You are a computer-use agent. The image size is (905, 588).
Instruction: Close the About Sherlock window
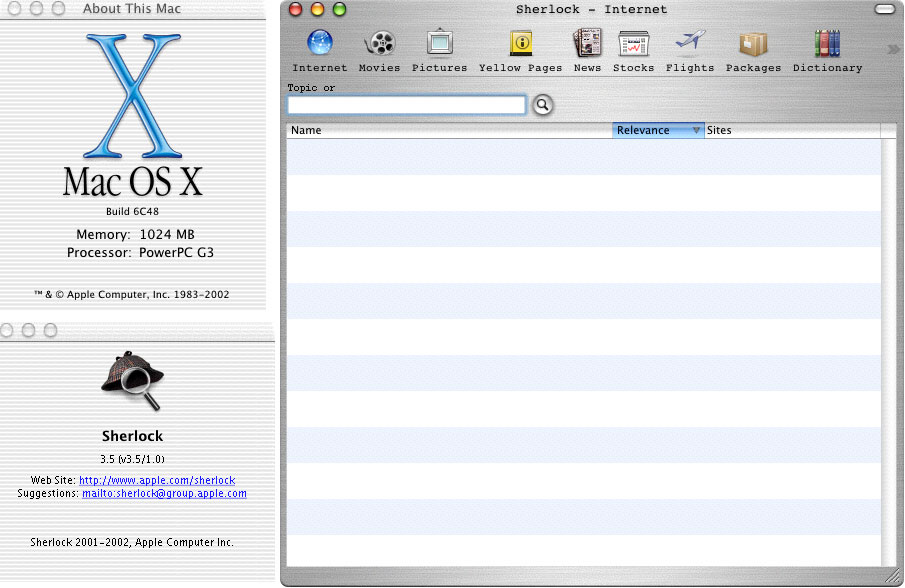pyautogui.click(x=7, y=330)
